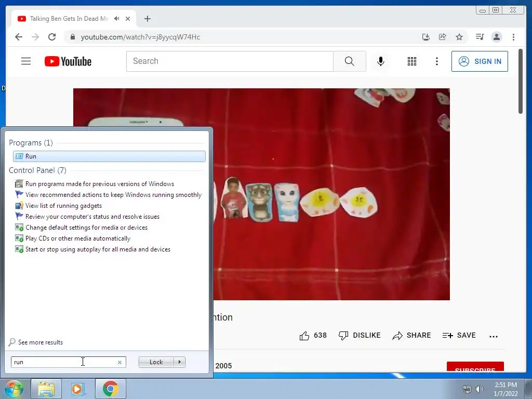Go back using Chrome's back arrow
Screen dimensions: 532x399
click(19, 37)
